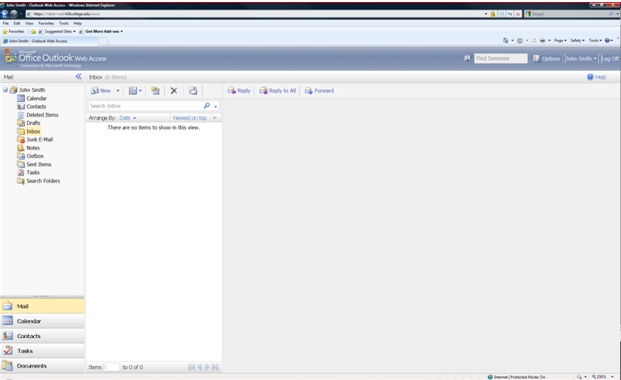Expand search options arrow beside magnifier
This screenshot has height=380, width=621.
coord(215,106)
